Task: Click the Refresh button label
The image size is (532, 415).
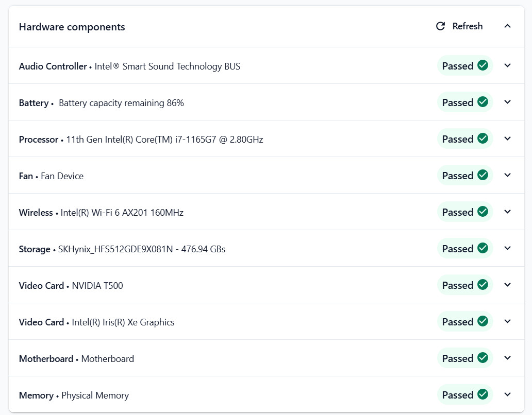Action: [467, 26]
